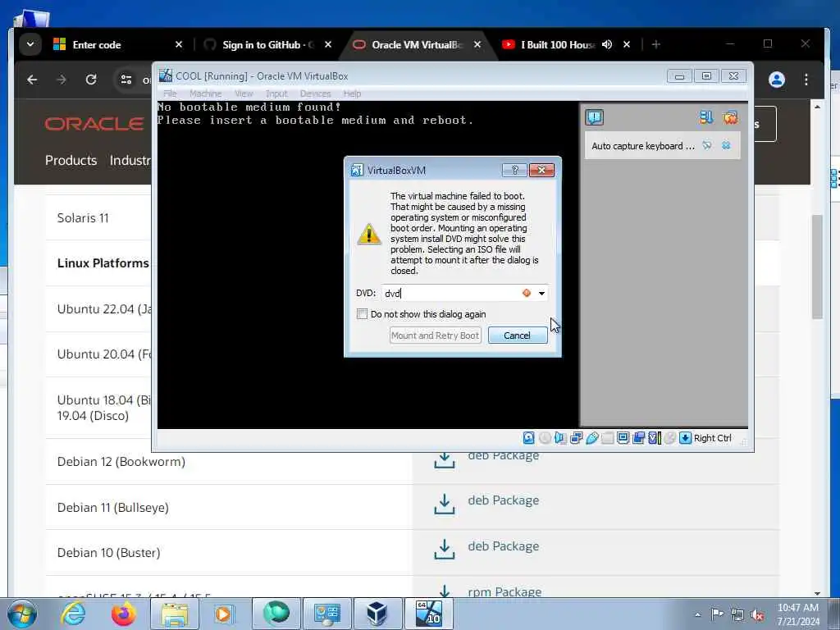The width and height of the screenshot is (840, 630).
Task: Click the optical disk indicator in VirtualBox status bar
Action: tap(545, 438)
